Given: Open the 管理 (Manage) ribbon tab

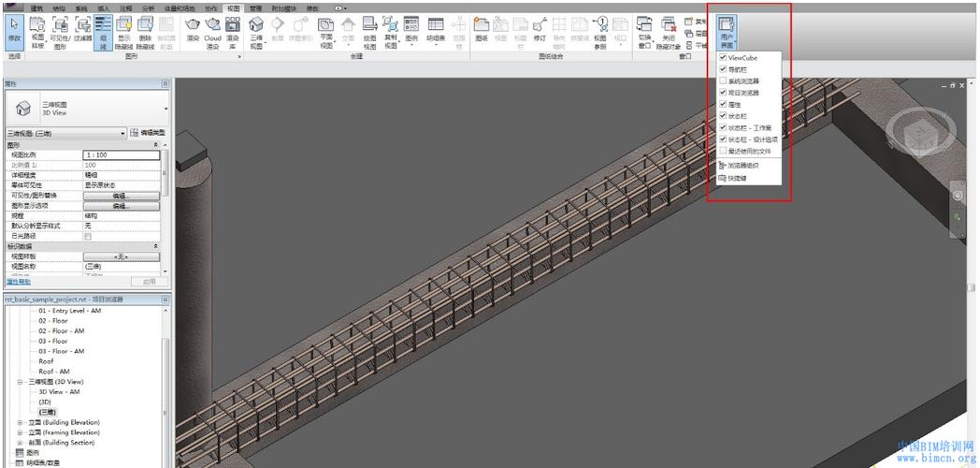Looking at the screenshot, I should 255,8.
